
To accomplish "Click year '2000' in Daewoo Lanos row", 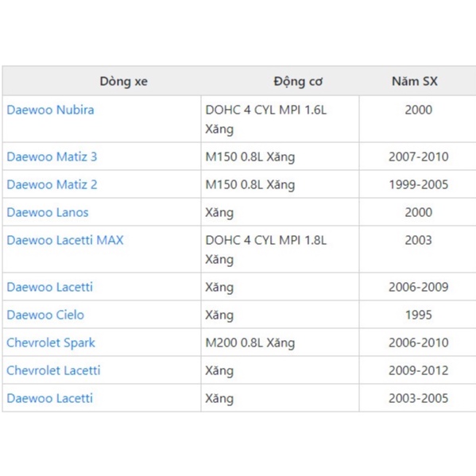I will click(418, 212).
